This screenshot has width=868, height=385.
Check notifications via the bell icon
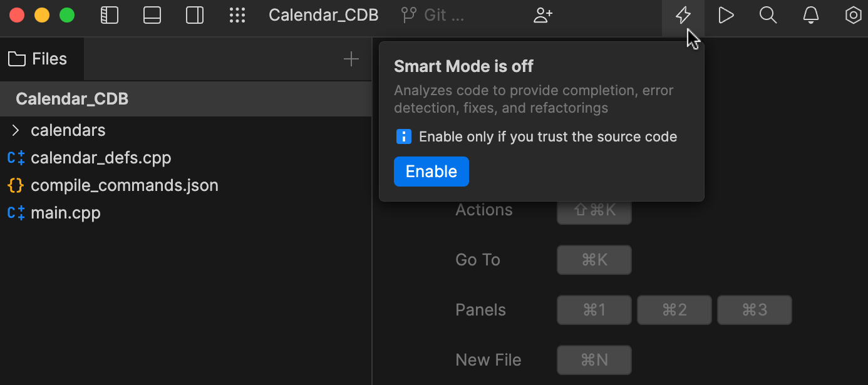click(x=810, y=15)
